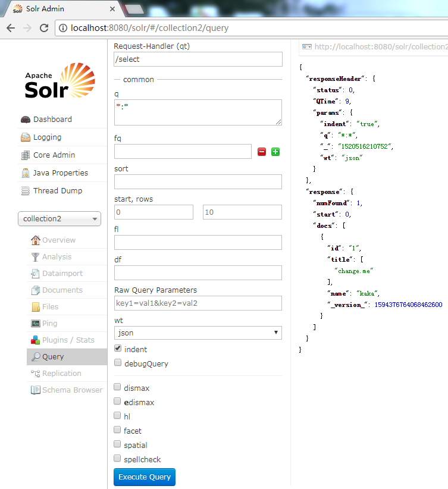Click the Apache Solr logo
The image size is (448, 489).
tap(60, 80)
